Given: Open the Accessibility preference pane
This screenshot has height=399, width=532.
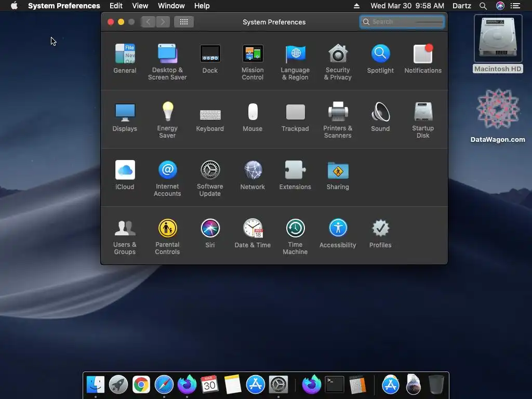Looking at the screenshot, I should [x=338, y=233].
